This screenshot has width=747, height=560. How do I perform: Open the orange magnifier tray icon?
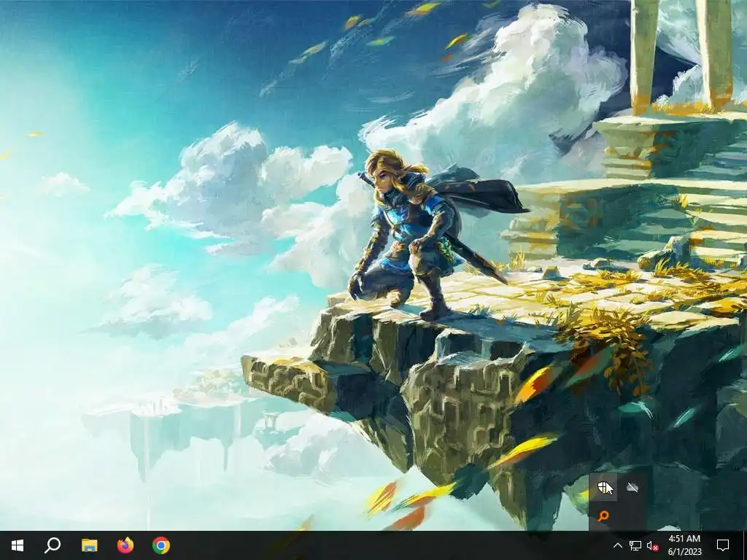(603, 516)
